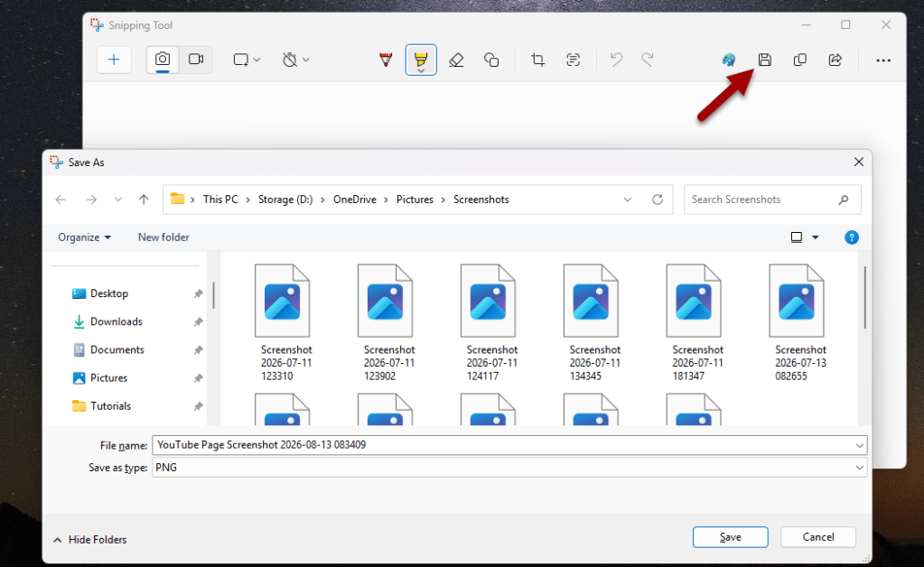Select Documents in the navigation pane
Viewport: 924px width, 567px height.
(117, 349)
